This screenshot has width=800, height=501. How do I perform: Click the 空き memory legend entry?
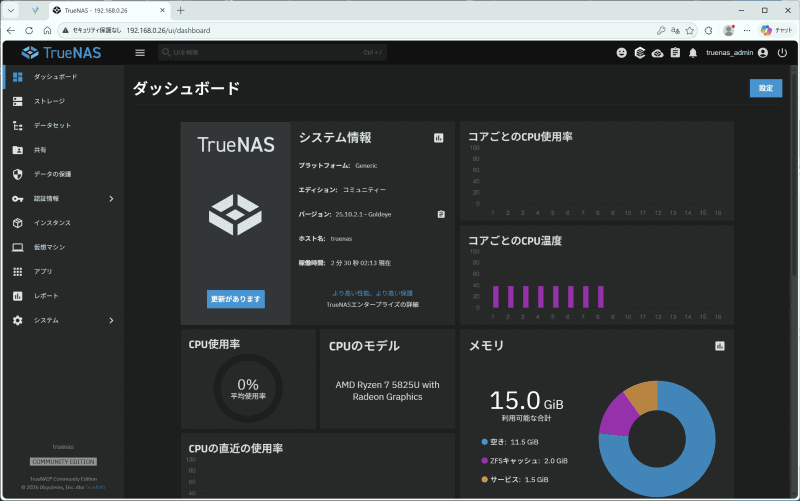pos(510,442)
